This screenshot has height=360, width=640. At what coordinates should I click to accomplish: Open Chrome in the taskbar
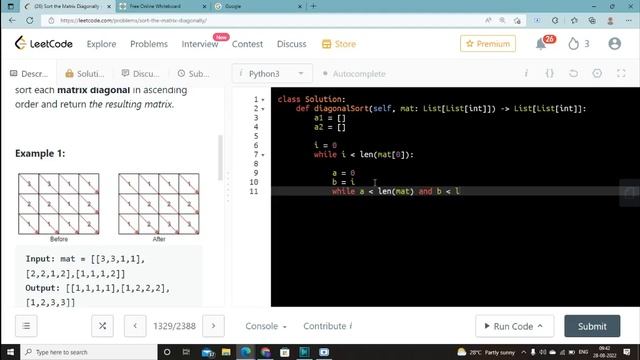point(265,352)
